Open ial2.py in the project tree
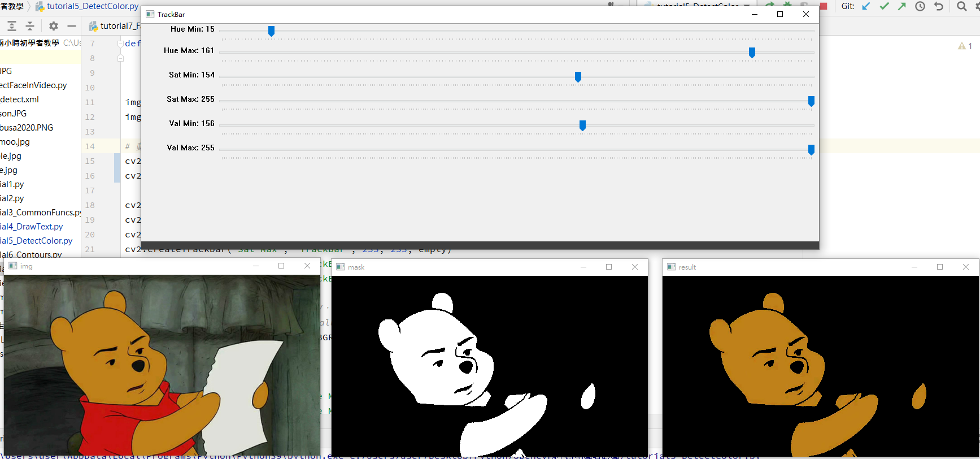The width and height of the screenshot is (980, 459). point(12,198)
